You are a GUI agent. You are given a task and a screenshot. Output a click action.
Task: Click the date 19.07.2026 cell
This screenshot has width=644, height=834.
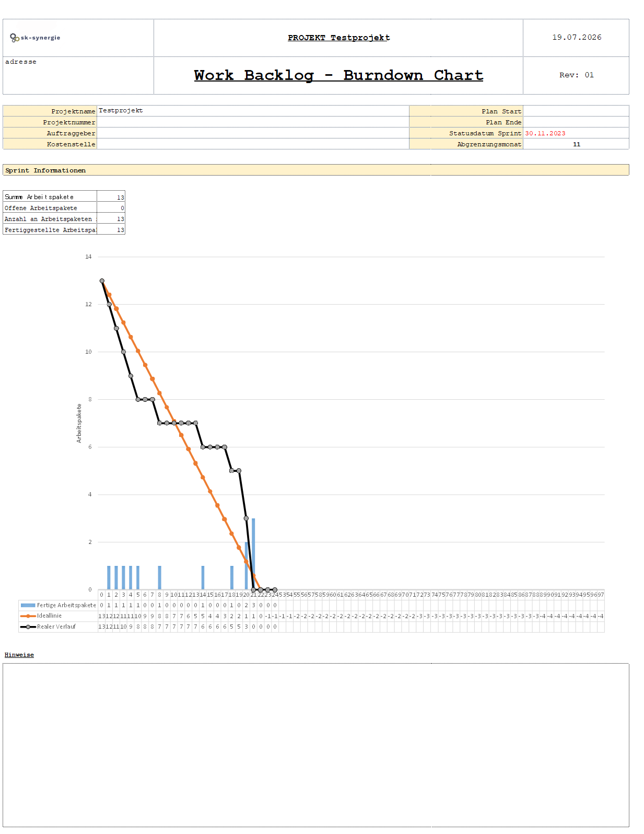[x=577, y=38]
